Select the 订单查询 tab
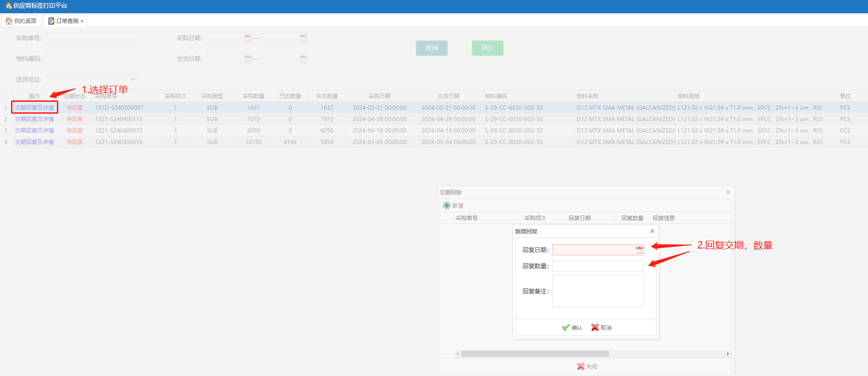Viewport: 868px width, 376px height. pyautogui.click(x=63, y=21)
